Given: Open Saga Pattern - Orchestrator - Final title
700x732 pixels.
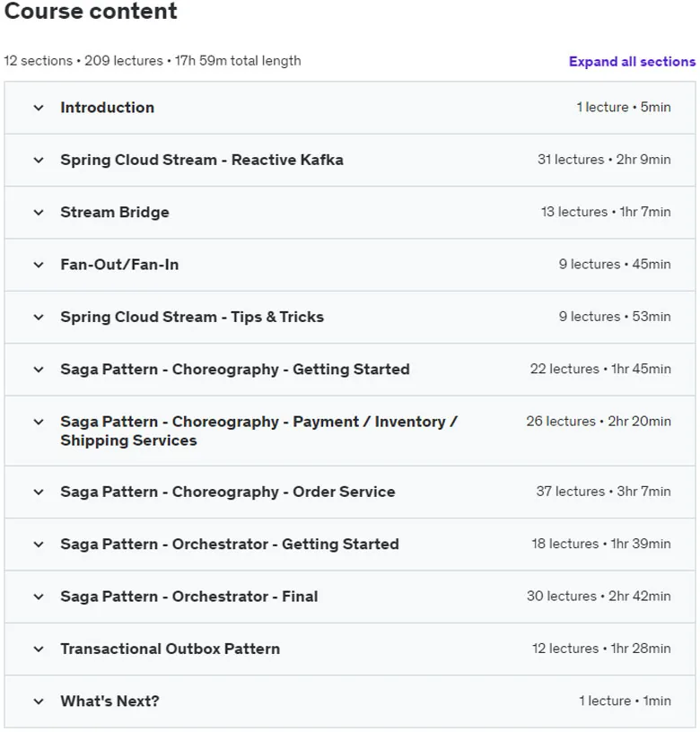Looking at the screenshot, I should point(189,597).
